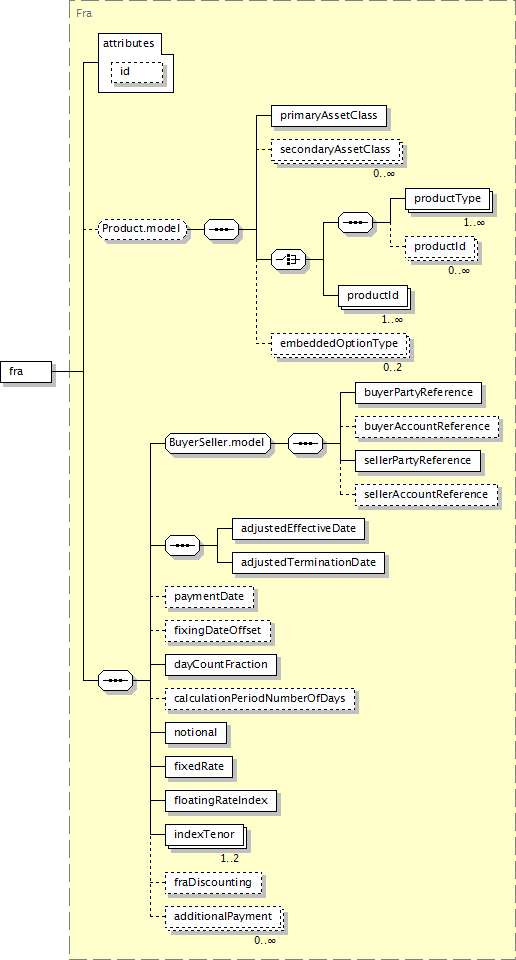Click the sellerAccountReference element
This screenshot has width=516, height=960.
[427, 494]
